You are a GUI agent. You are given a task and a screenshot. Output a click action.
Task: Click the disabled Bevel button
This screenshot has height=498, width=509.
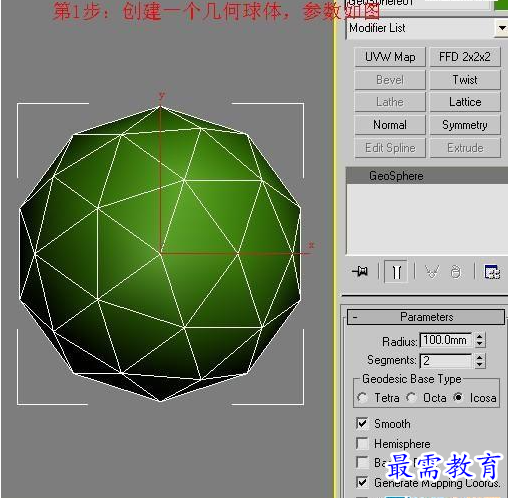390,80
